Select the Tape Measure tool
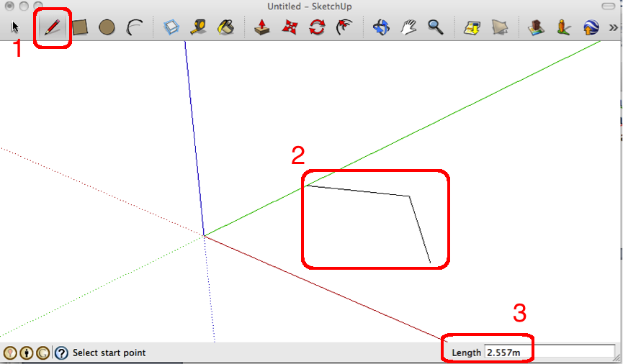Viewport: 623px width, 364px height. (200, 28)
